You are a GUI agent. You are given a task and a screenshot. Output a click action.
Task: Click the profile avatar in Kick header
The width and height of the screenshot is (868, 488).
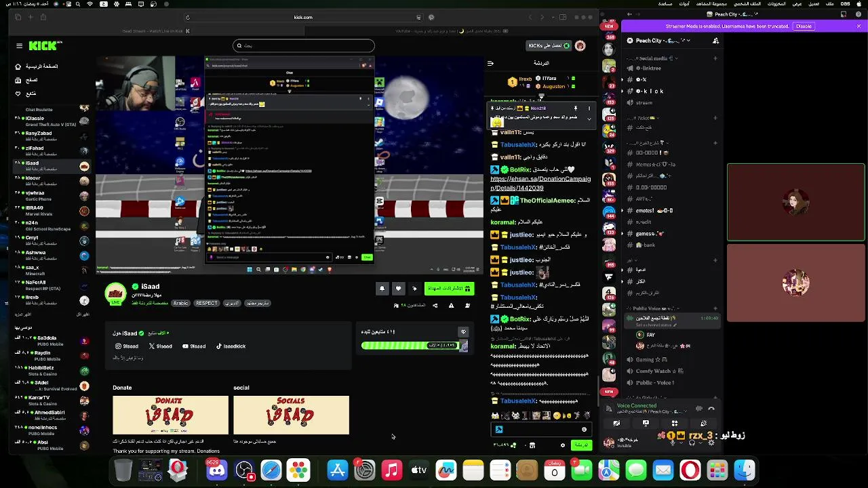click(580, 46)
